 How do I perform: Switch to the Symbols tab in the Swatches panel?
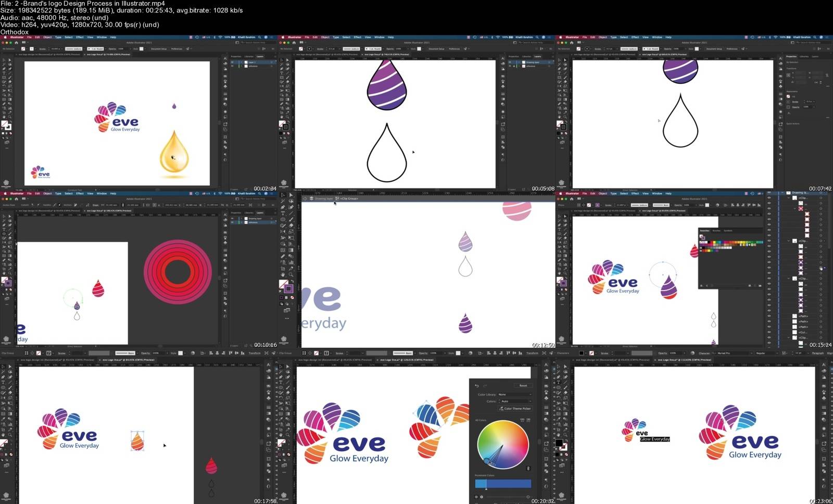pyautogui.click(x=728, y=231)
